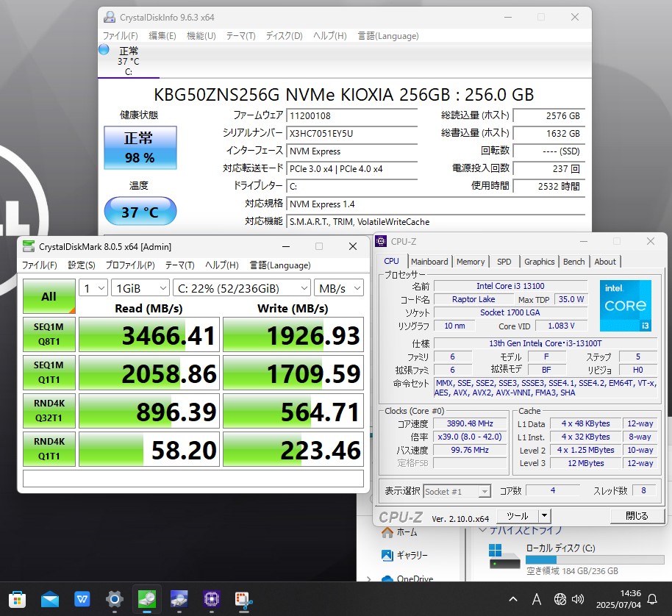Open the volume speaker tray icon
672x616 pixels.
[578, 599]
